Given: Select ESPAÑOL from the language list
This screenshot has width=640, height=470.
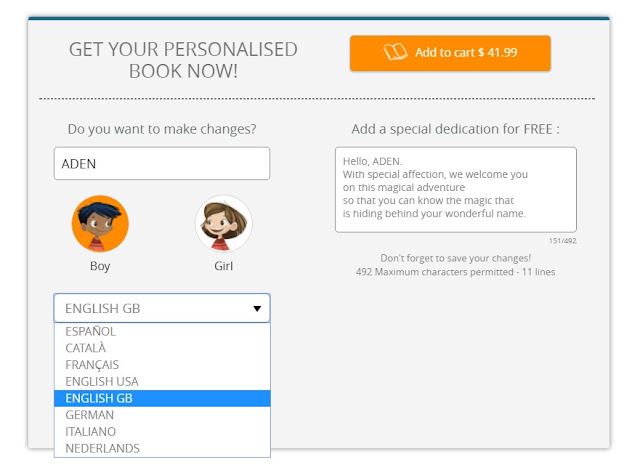Looking at the screenshot, I should pos(162,331).
